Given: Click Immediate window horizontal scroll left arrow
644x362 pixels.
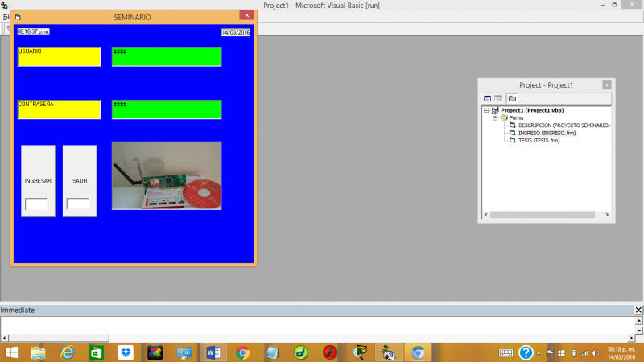Looking at the screenshot, I should [x=4, y=338].
